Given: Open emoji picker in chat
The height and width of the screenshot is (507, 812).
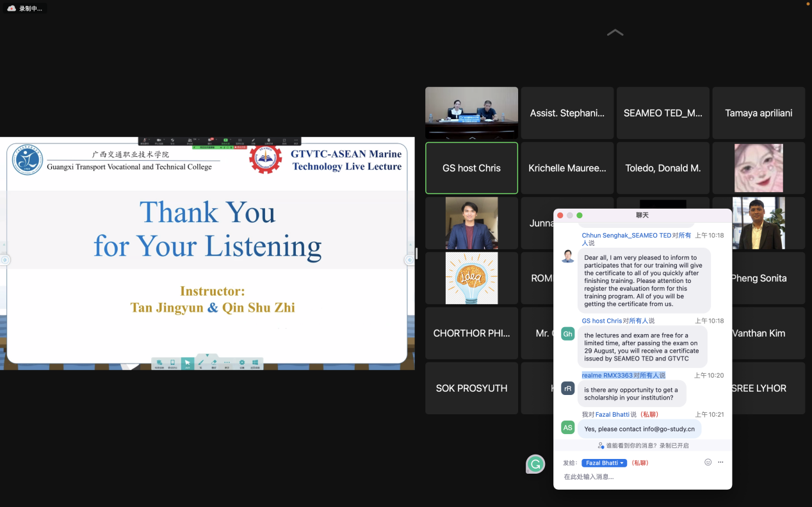Looking at the screenshot, I should [708, 462].
